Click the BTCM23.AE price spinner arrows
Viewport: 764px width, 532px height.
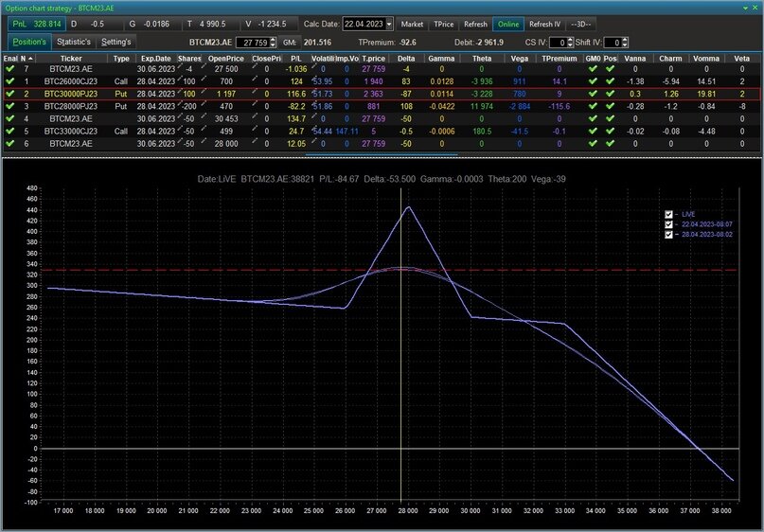click(275, 43)
